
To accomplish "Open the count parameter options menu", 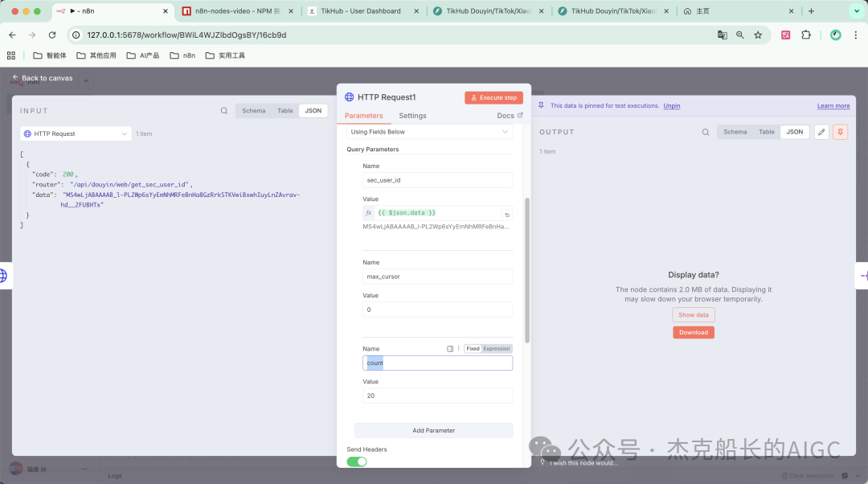I will [458, 348].
